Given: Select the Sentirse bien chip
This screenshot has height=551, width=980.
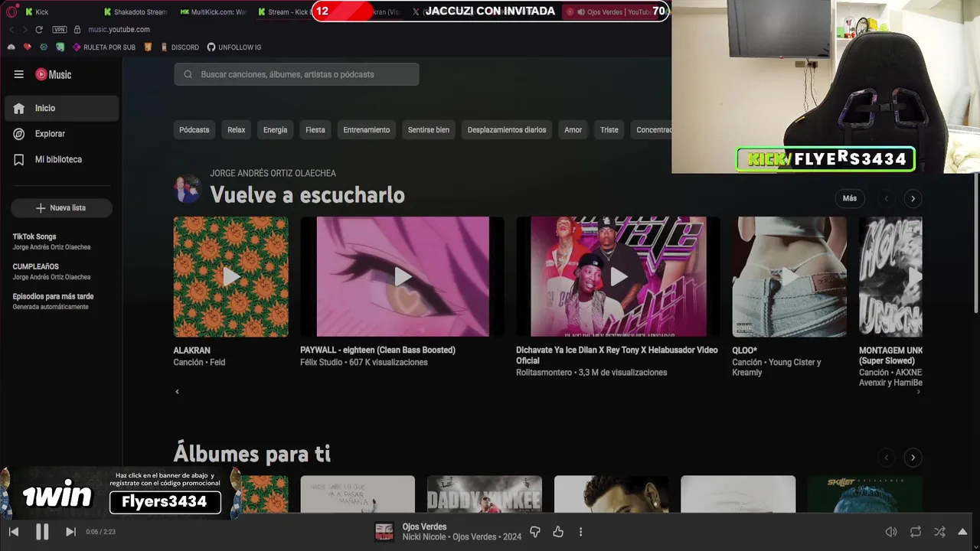Looking at the screenshot, I should point(429,130).
